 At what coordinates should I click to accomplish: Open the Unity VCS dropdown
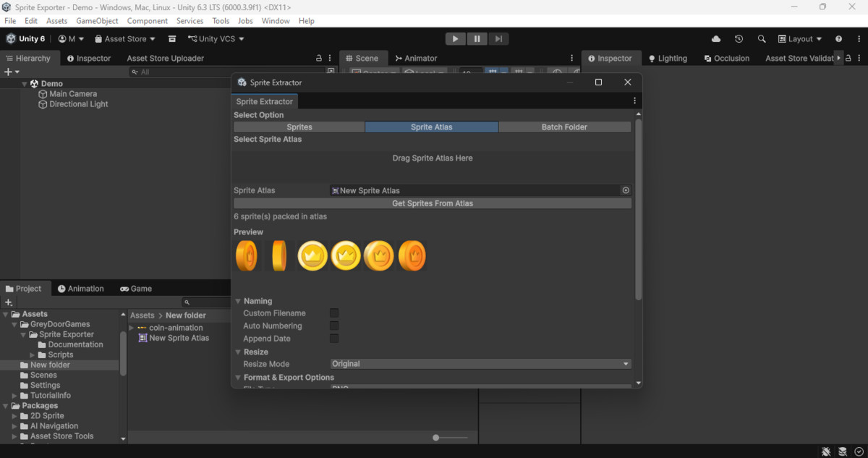[216, 39]
